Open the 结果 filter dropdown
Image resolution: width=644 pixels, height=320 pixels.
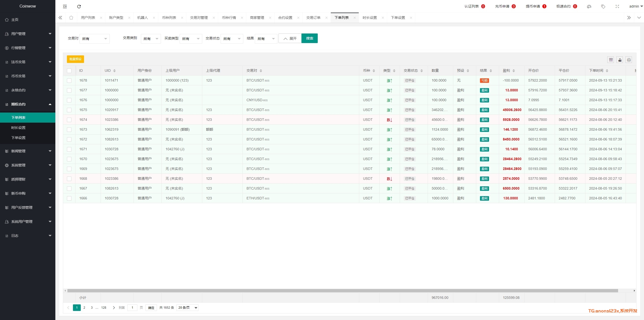[266, 39]
